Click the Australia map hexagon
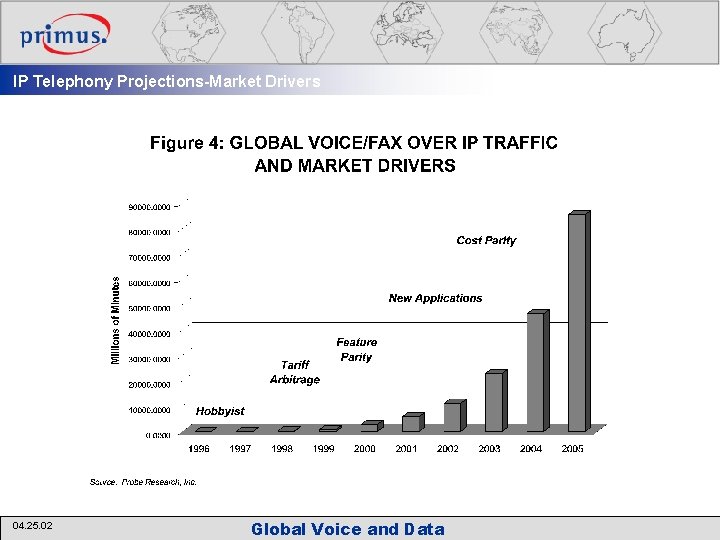This screenshot has height=540, width=720. pyautogui.click(x=625, y=33)
